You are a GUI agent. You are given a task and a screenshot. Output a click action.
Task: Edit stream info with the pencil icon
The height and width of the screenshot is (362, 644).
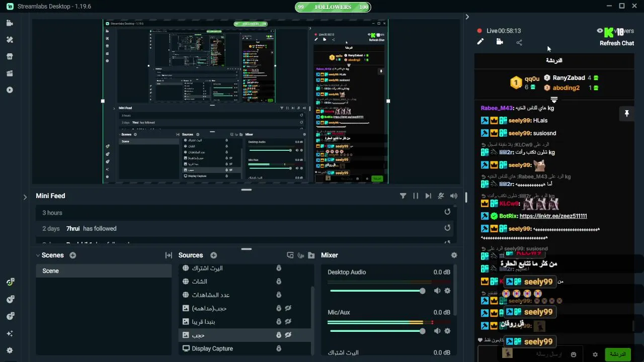[x=480, y=42]
